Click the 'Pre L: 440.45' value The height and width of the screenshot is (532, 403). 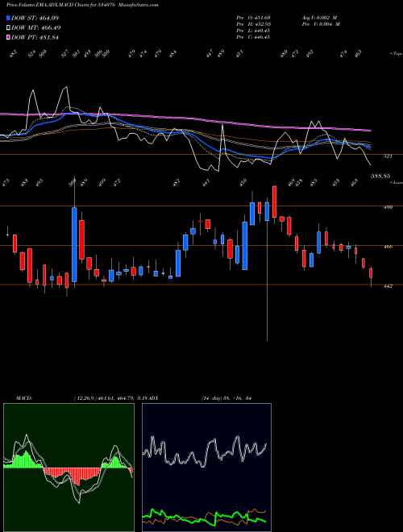[253, 31]
